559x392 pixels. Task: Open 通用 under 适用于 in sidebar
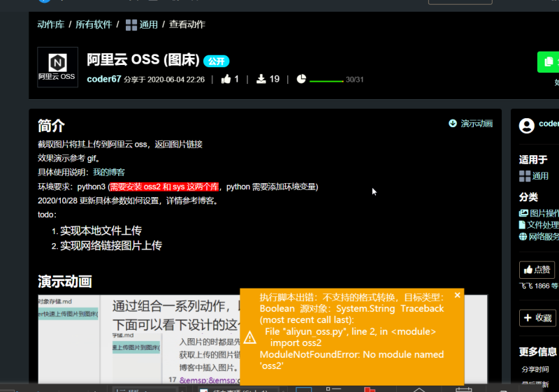pos(534,176)
